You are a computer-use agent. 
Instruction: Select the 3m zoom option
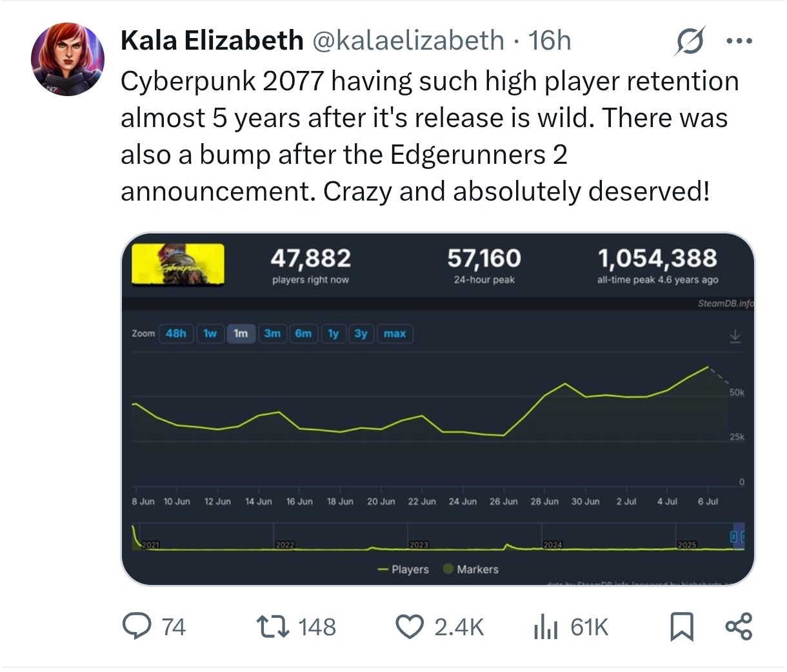point(272,333)
